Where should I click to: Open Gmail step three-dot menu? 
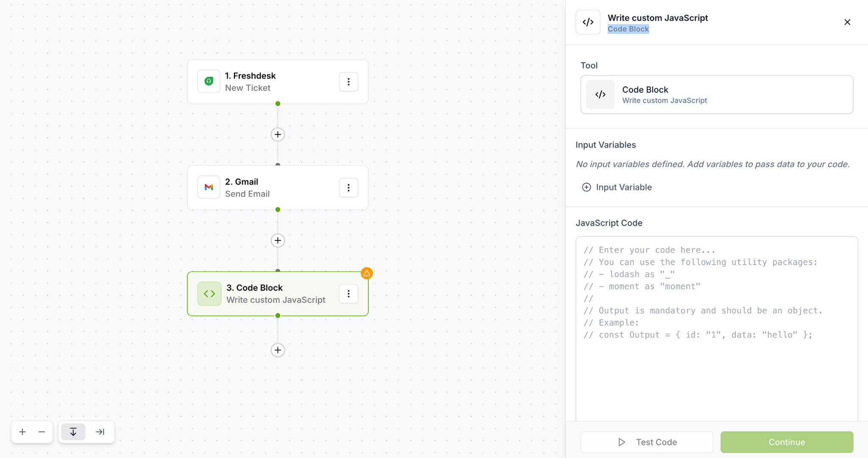click(x=348, y=187)
